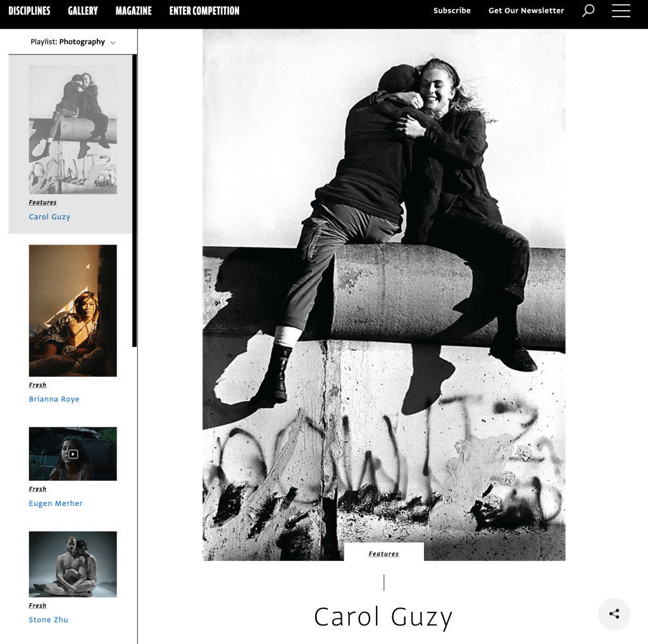Click the Brianna Roye name link
This screenshot has height=644, width=648.
pos(54,400)
